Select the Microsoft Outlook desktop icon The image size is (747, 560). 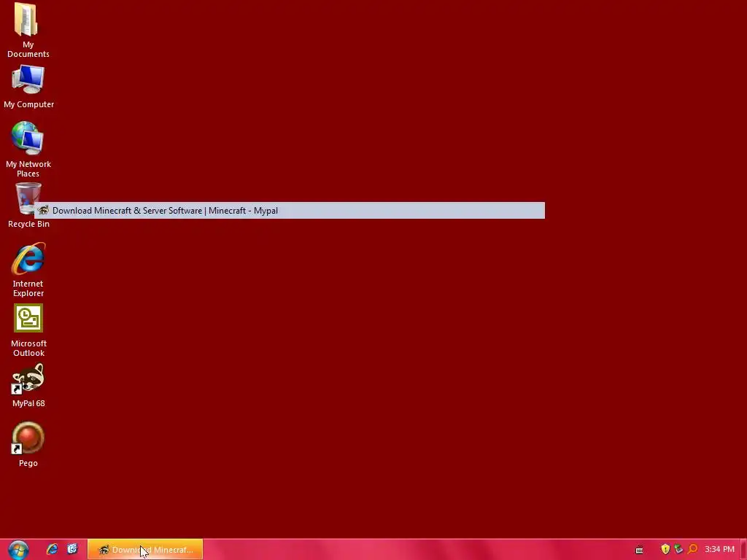[28, 318]
